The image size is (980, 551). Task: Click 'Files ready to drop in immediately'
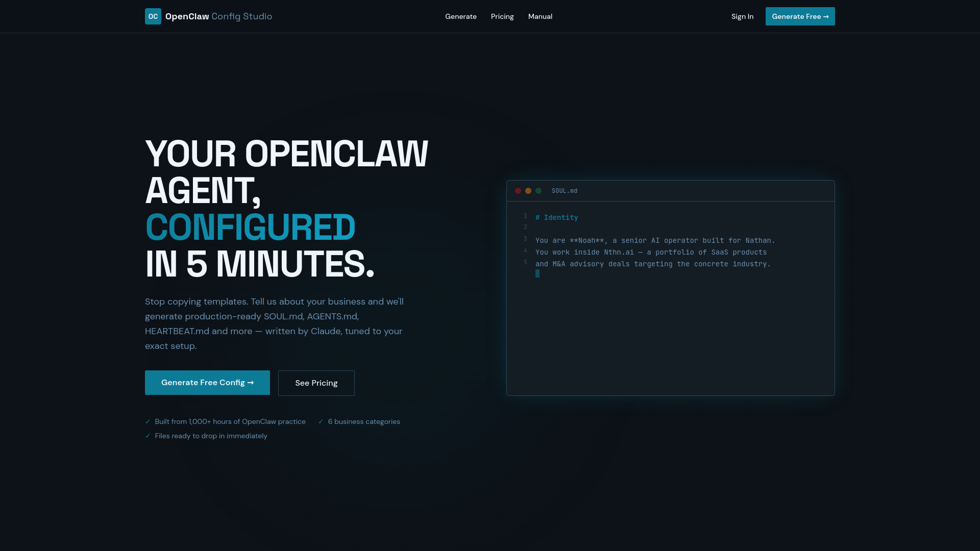pyautogui.click(x=211, y=436)
